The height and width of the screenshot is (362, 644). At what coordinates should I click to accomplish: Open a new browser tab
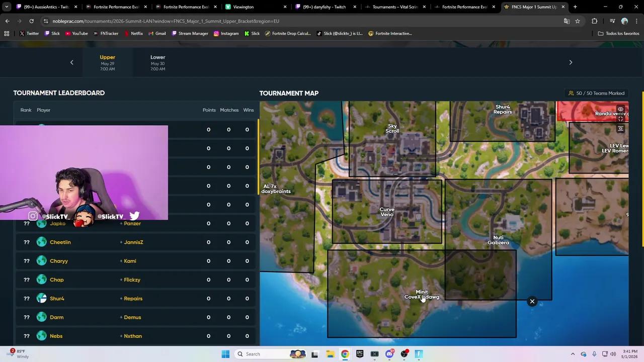575,7
